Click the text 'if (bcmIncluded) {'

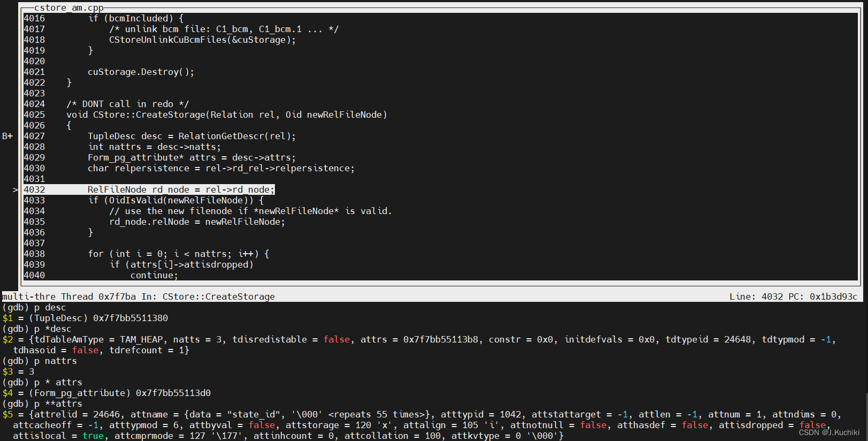(x=136, y=18)
